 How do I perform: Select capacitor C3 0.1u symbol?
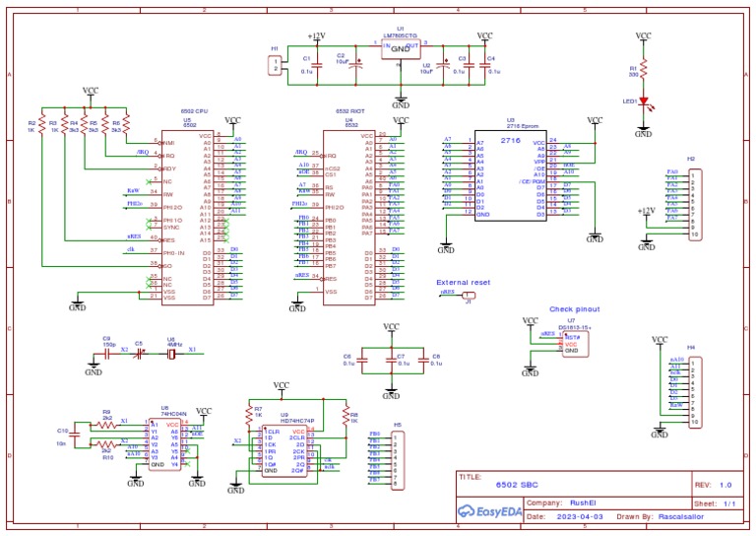click(x=471, y=66)
